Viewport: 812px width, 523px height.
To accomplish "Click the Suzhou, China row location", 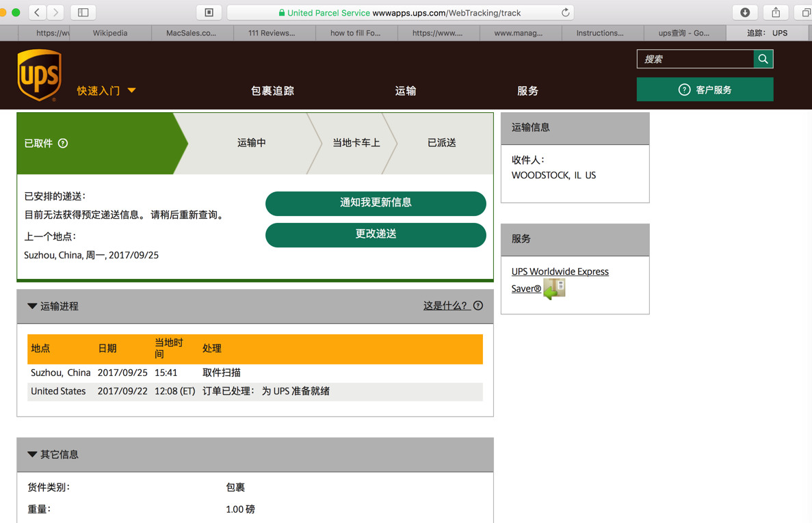I will click(x=61, y=373).
